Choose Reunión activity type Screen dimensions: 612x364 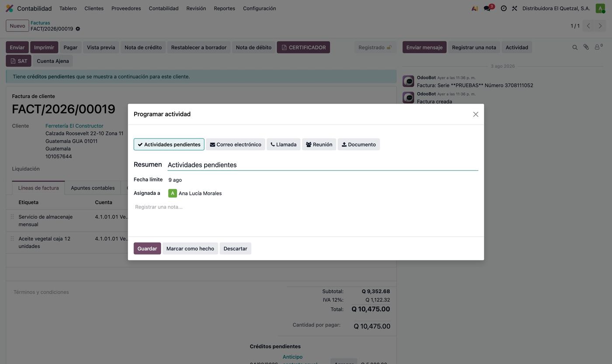pos(319,145)
